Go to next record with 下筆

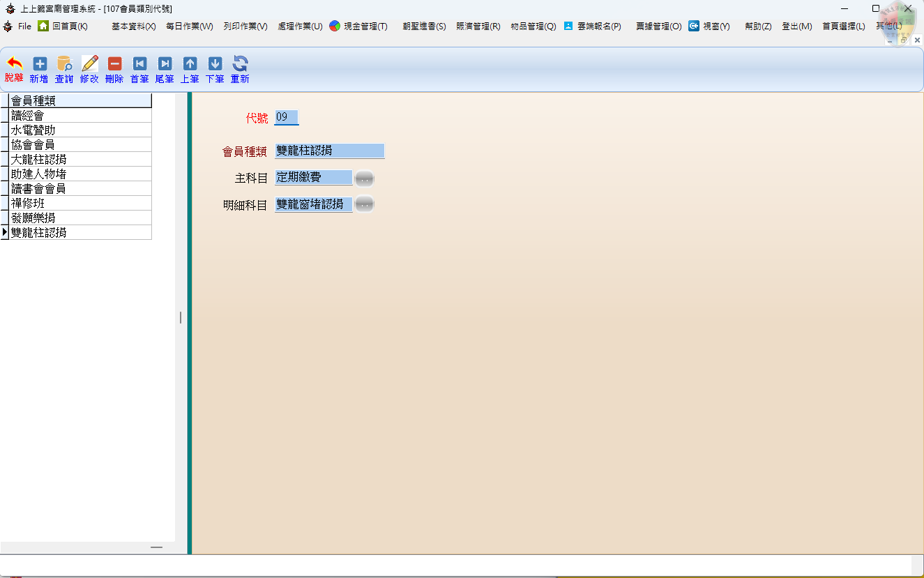[215, 69]
